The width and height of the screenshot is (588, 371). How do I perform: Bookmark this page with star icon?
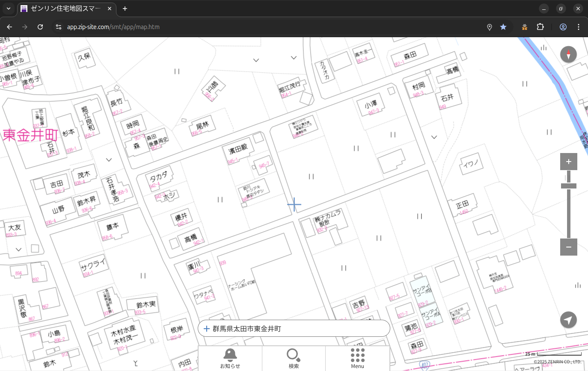click(x=503, y=27)
